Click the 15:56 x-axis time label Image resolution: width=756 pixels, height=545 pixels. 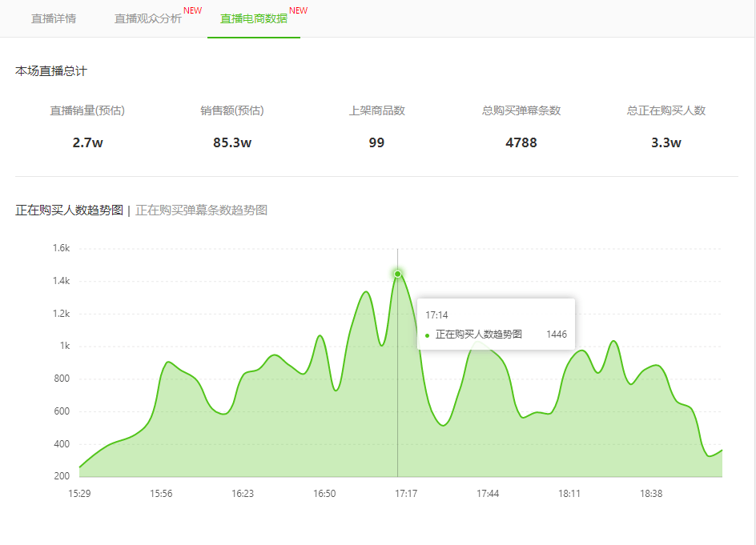(161, 494)
